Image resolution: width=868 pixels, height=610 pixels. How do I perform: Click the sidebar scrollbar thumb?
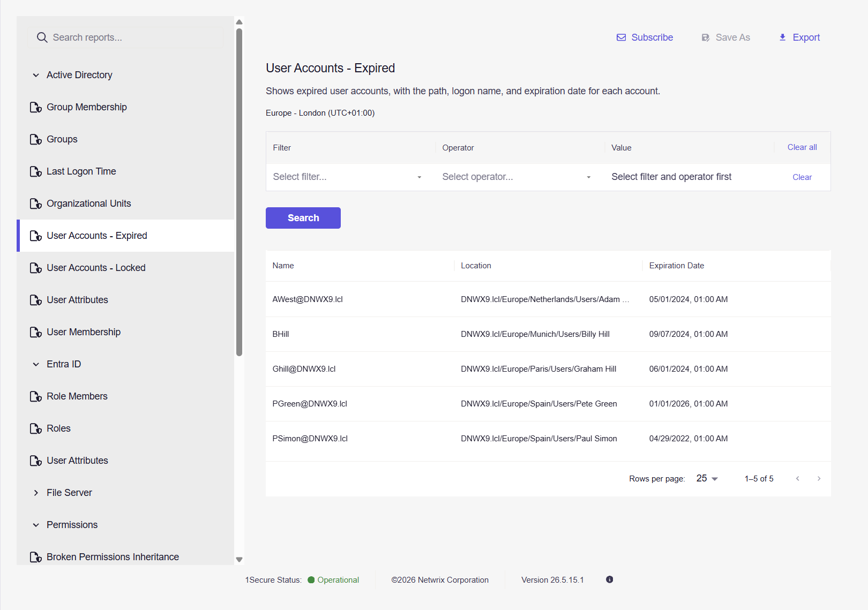coord(239,192)
